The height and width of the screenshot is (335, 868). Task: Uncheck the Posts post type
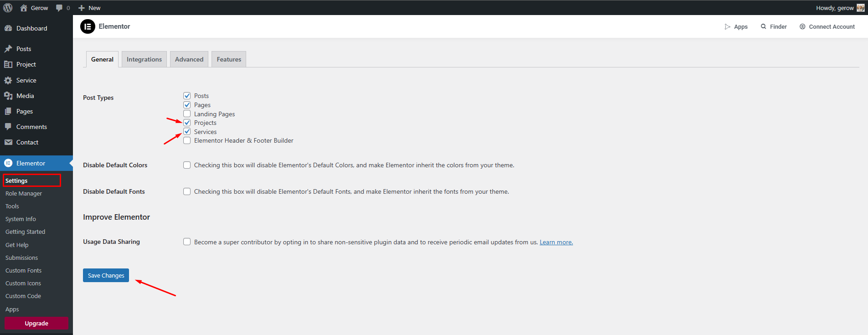187,96
